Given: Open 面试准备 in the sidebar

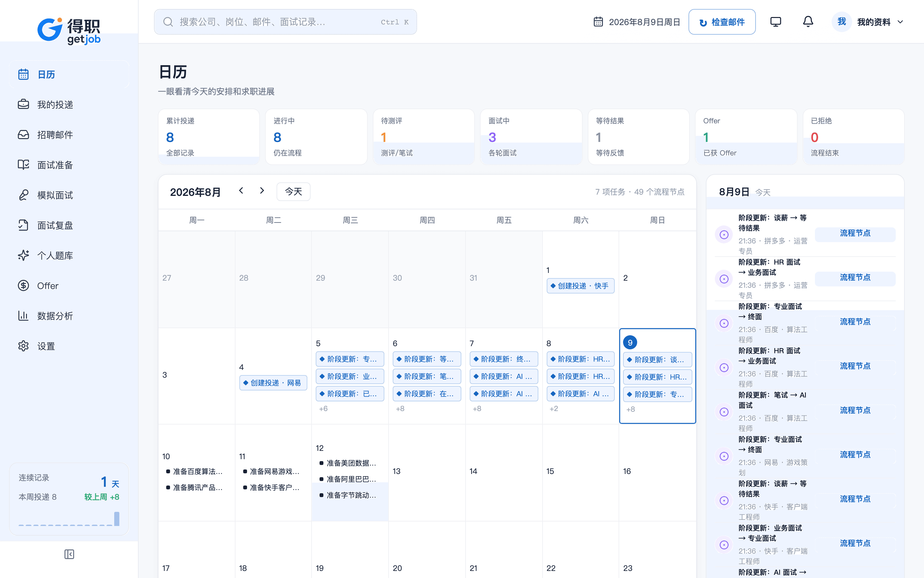Looking at the screenshot, I should [69, 165].
